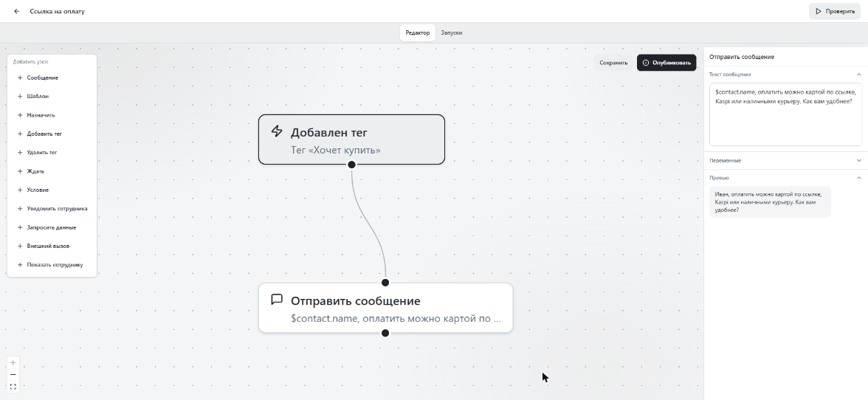Viewport: 868px width, 400px height.
Task: Click the plus icon beside Назначить
Action: (20, 115)
